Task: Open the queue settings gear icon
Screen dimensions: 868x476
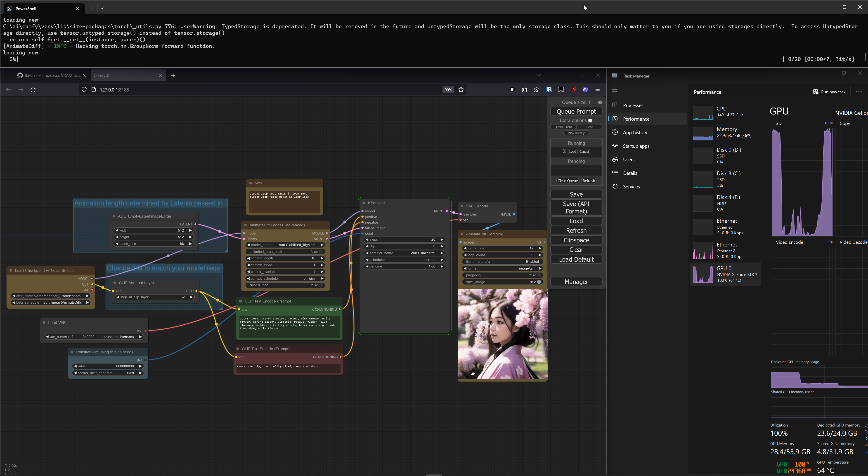Action: coord(600,103)
